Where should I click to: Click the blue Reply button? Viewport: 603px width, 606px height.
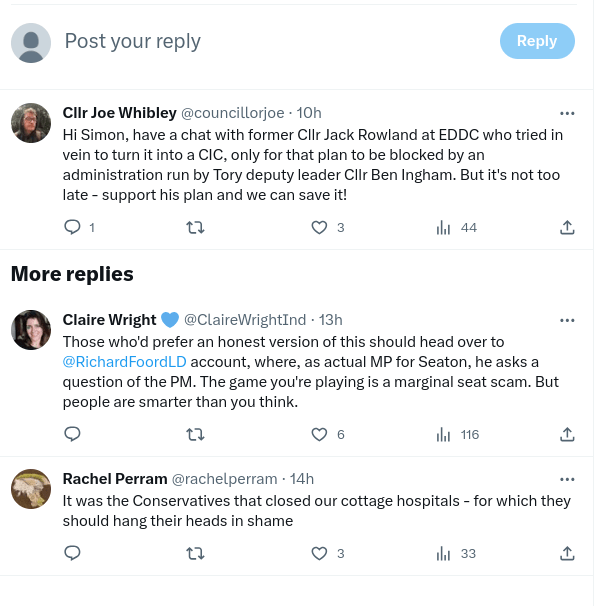point(537,41)
